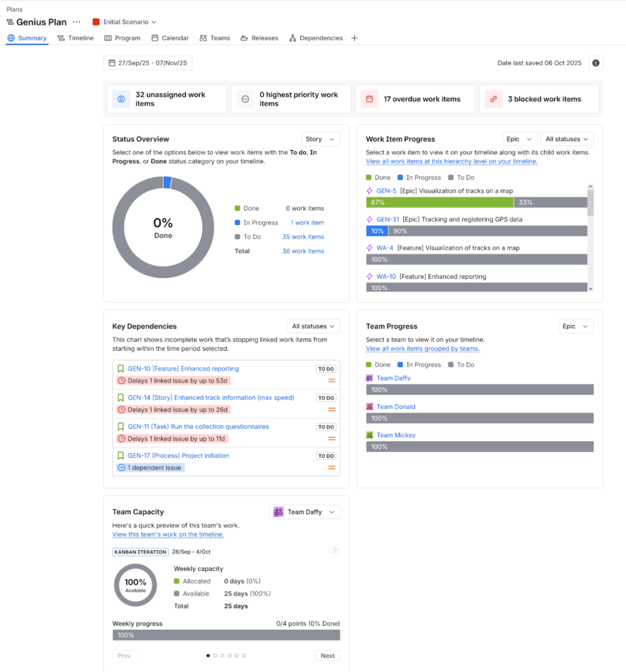The image size is (626, 672).
Task: Click the info icon beside Date last saved
Action: (596, 63)
